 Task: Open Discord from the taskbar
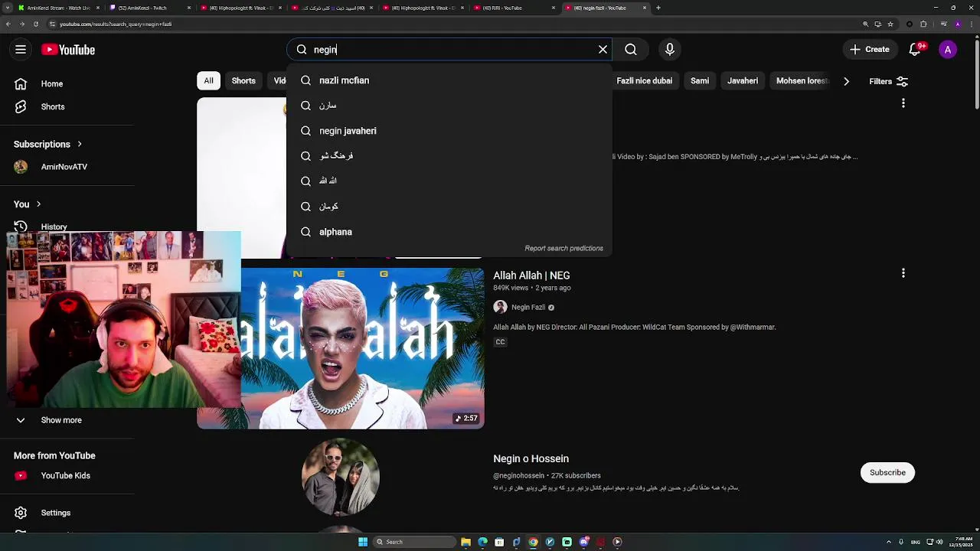583,542
